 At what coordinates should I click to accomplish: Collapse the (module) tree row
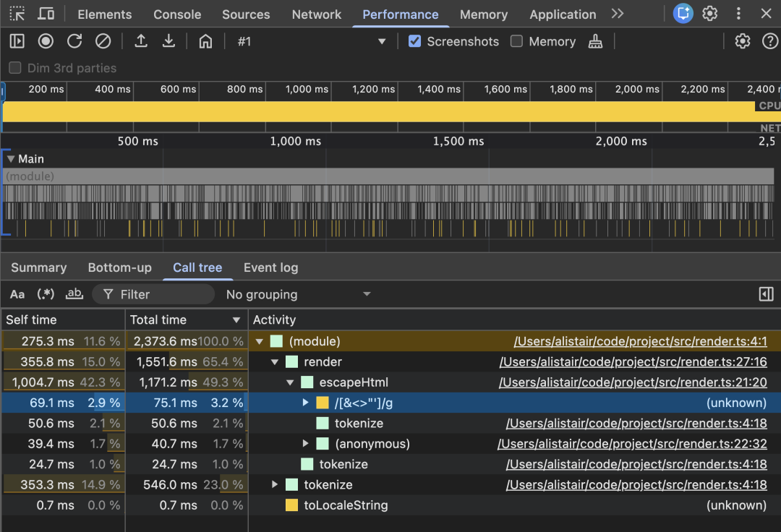click(x=260, y=341)
